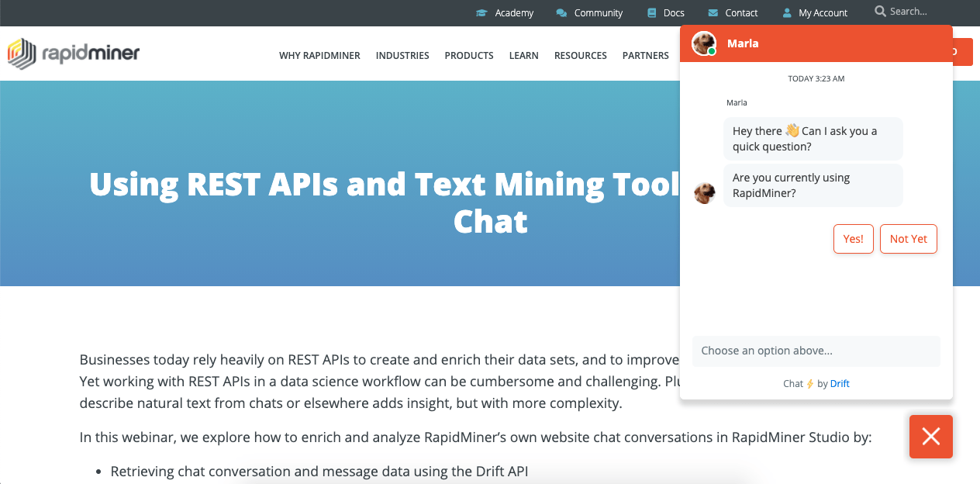Click the webinar page title heading
This screenshot has height=484, width=980.
click(x=385, y=202)
